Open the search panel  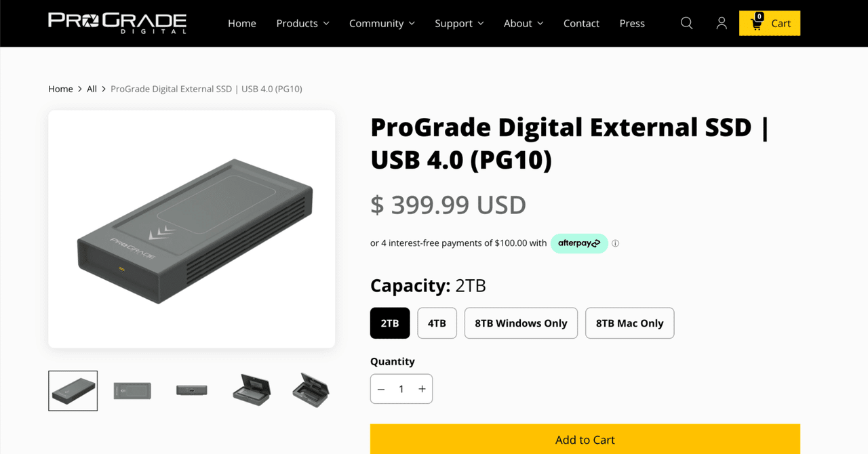pos(686,23)
